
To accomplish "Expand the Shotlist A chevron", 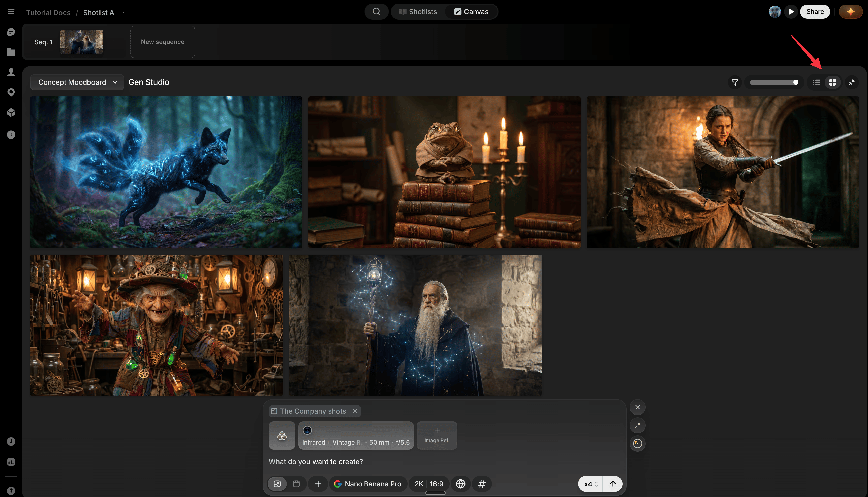I will coord(123,13).
